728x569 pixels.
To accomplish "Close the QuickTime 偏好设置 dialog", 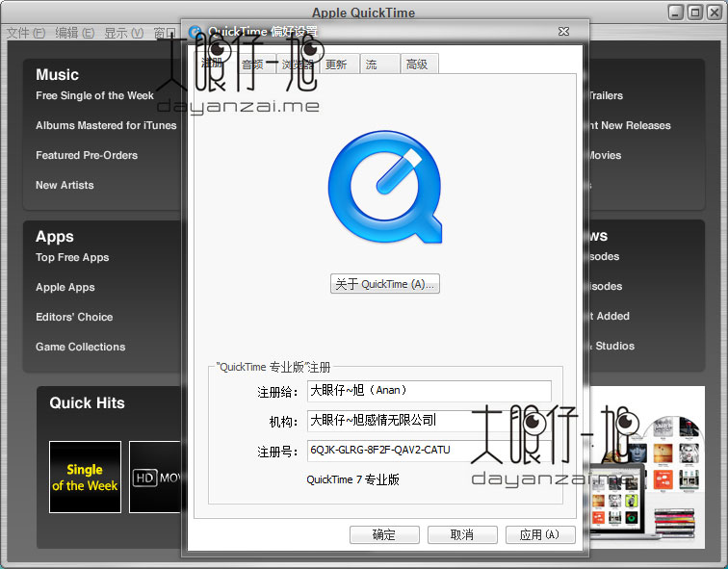I will click(563, 31).
